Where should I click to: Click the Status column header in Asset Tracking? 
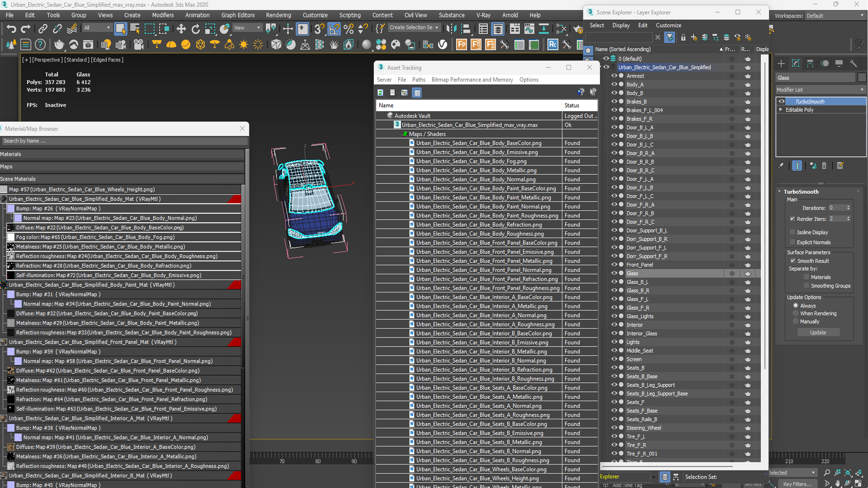[x=580, y=105]
